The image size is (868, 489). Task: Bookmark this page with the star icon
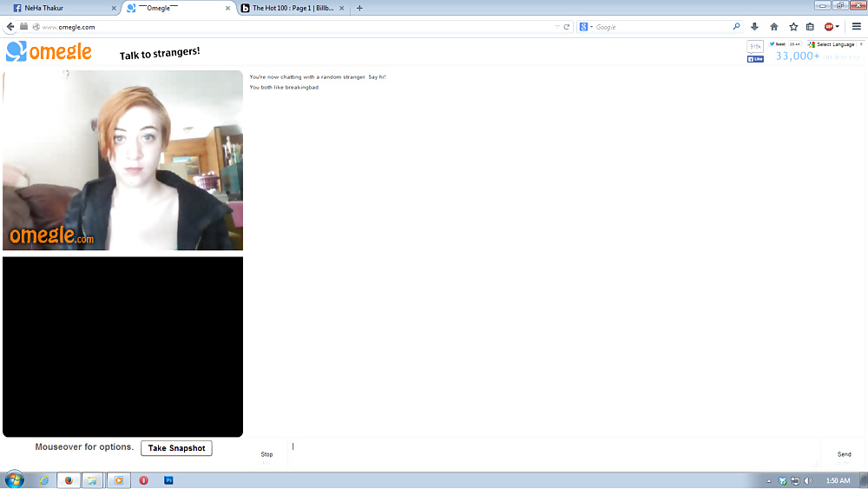pos(793,27)
